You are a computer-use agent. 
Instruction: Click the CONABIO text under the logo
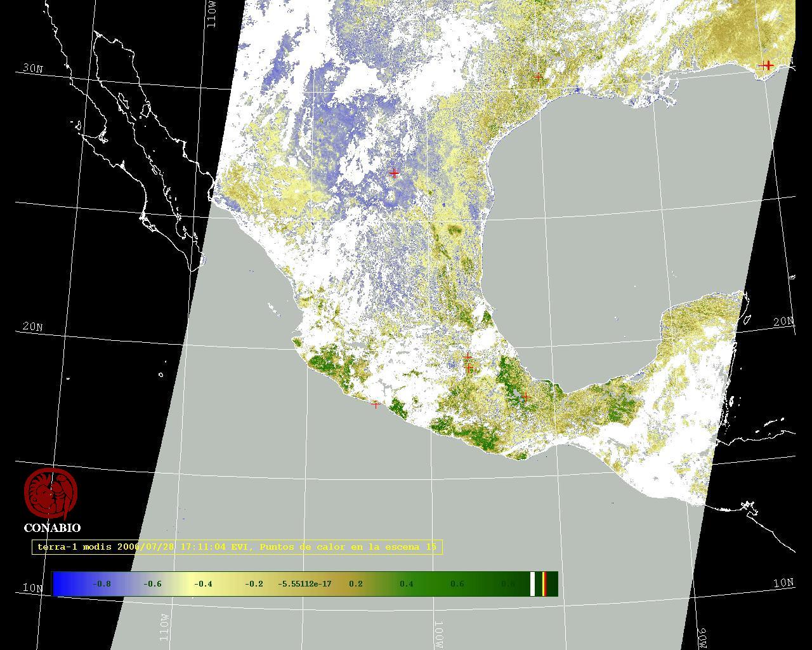[52, 528]
